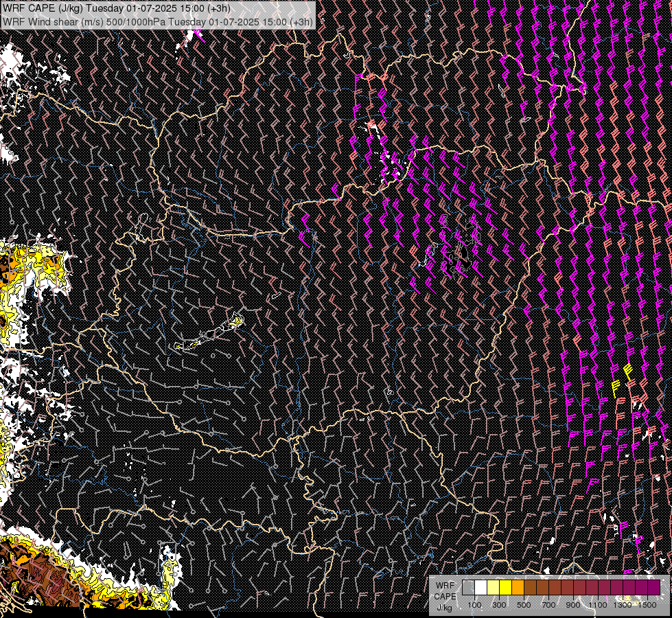Click the legend value 100
Image resolution: width=672 pixels, height=618 pixels.
[x=474, y=605]
